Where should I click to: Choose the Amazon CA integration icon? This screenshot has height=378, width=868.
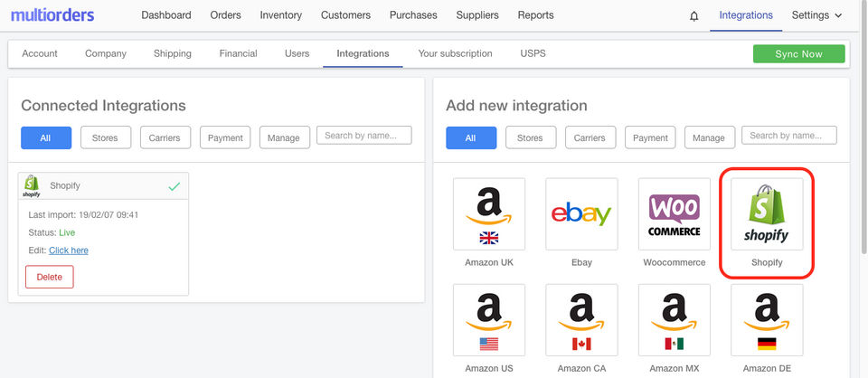581,321
